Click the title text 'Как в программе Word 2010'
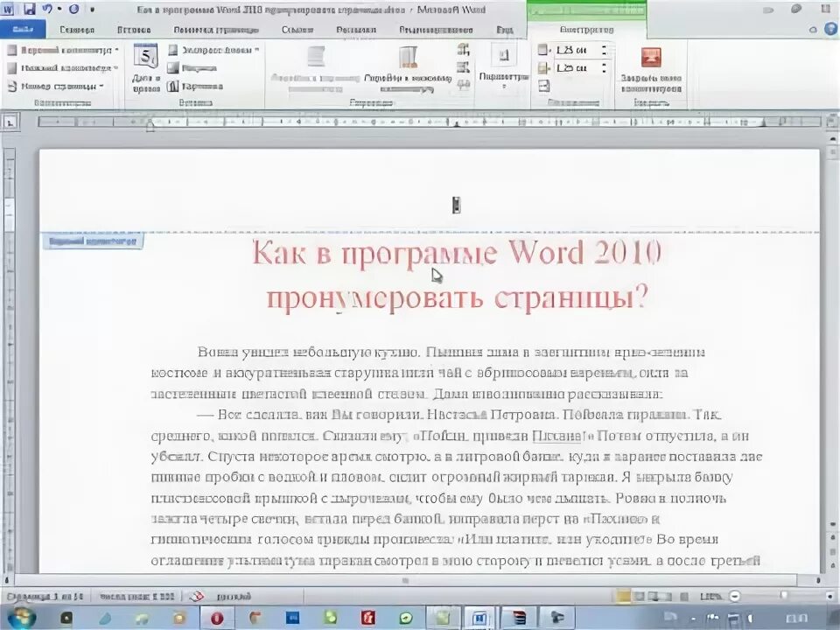The image size is (840, 630). 456,253
